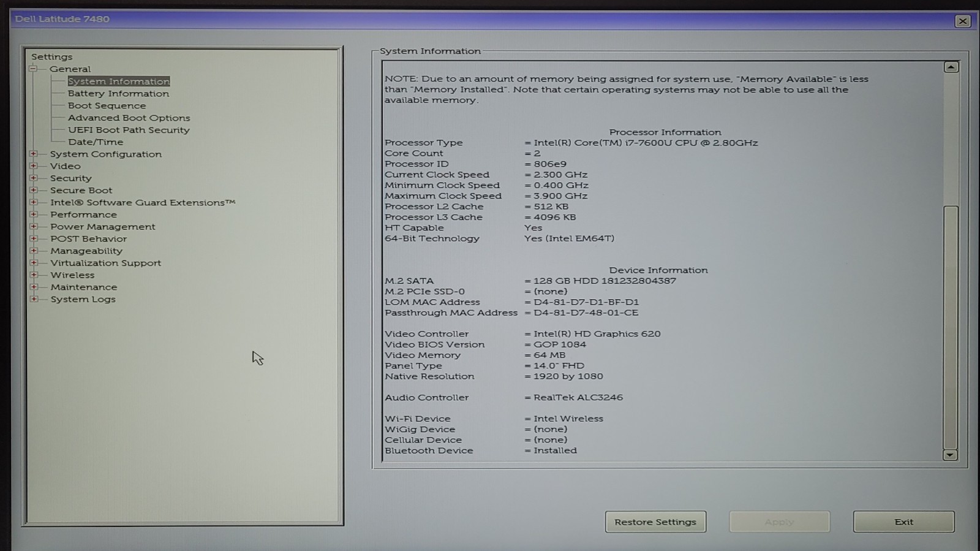
Task: Select the Secure Boot label
Action: tap(81, 191)
